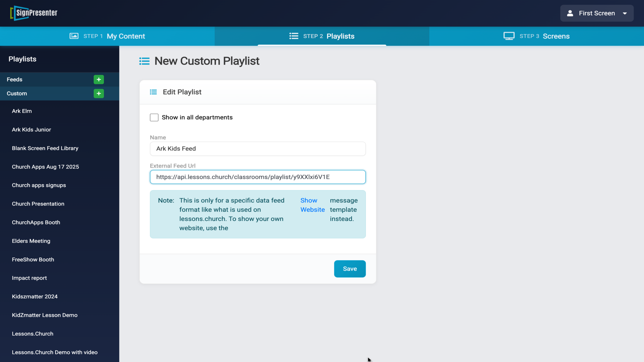
Task: Switch to the My Content tab
Action: 126,36
